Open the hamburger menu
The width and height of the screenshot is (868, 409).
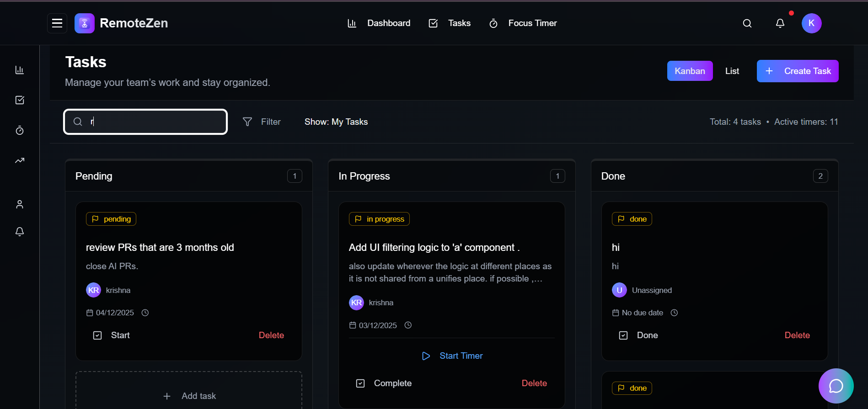(x=57, y=23)
